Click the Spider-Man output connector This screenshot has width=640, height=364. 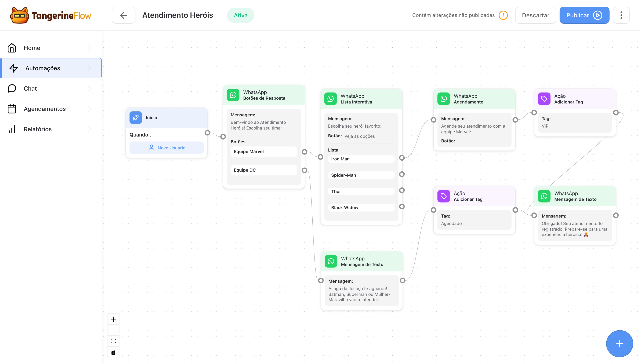(402, 174)
